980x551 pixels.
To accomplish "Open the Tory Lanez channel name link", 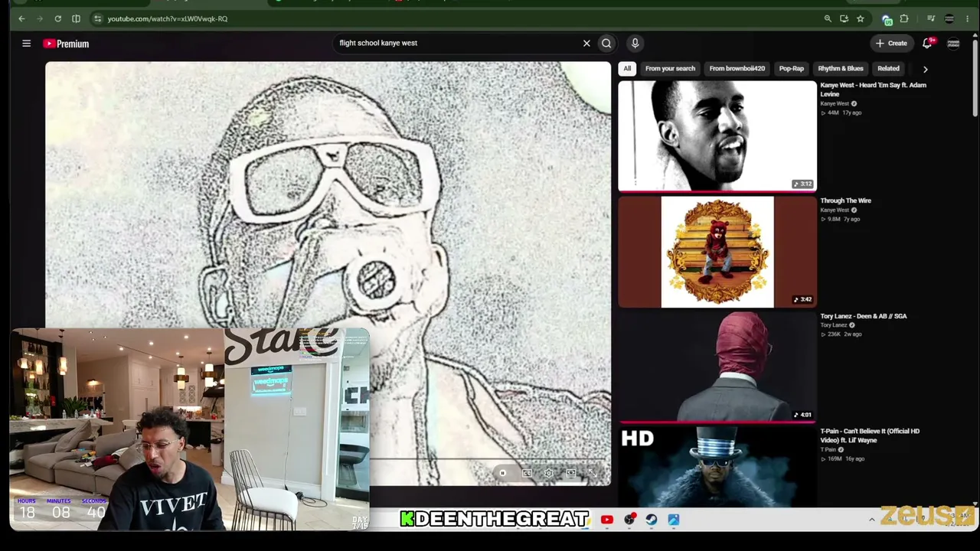I will point(834,325).
